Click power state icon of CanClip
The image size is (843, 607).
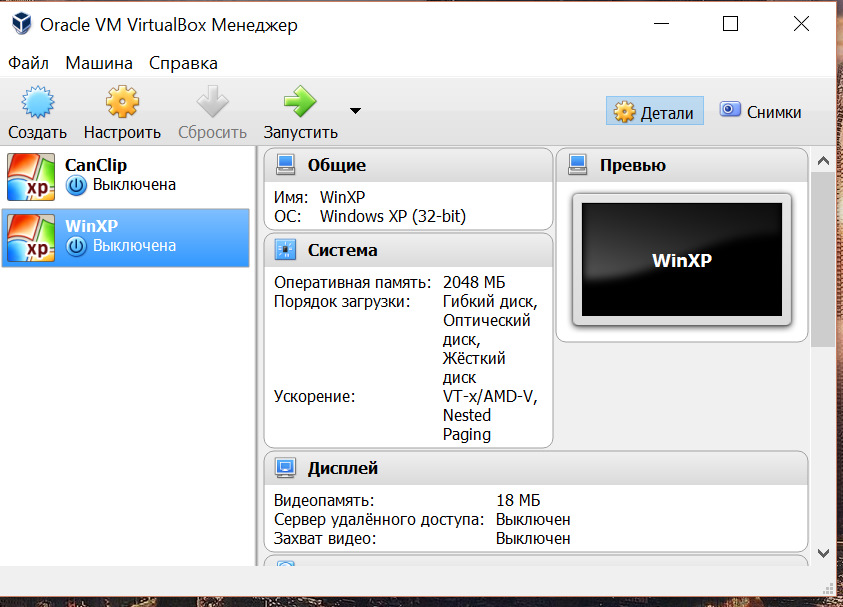click(76, 185)
